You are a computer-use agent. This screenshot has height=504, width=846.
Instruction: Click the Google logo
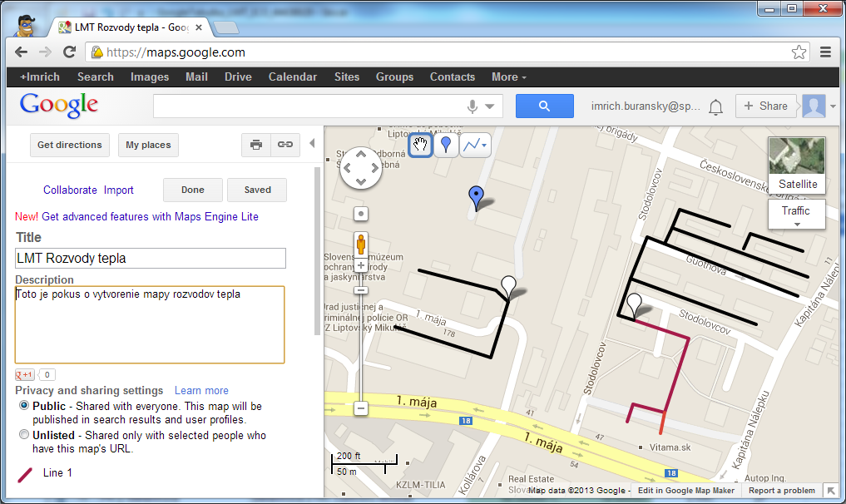[59, 105]
